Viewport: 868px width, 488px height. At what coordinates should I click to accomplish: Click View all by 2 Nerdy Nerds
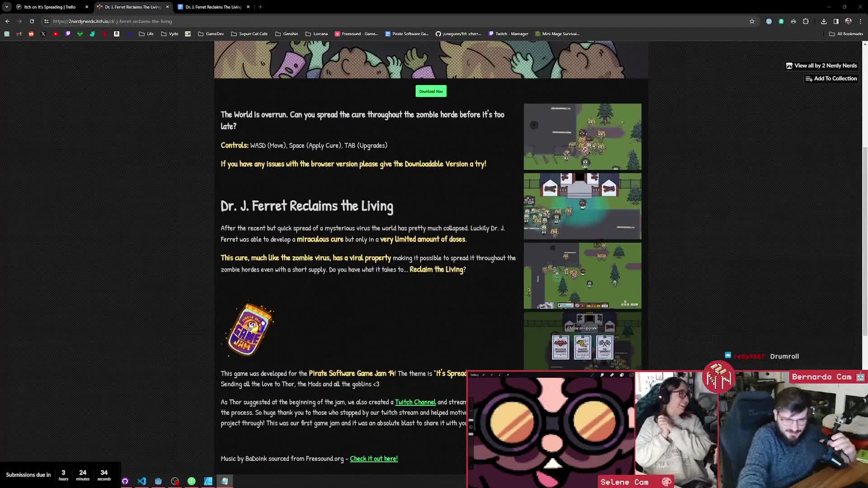click(821, 66)
